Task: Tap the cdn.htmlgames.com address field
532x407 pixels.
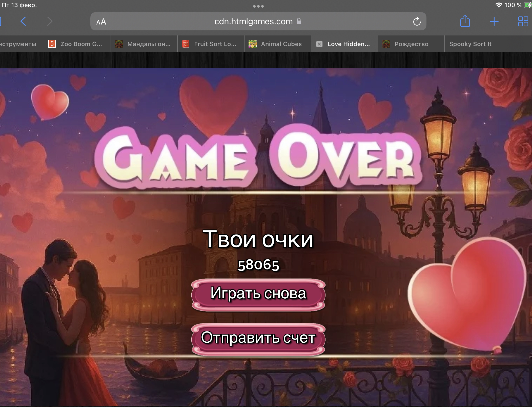Action: point(254,22)
